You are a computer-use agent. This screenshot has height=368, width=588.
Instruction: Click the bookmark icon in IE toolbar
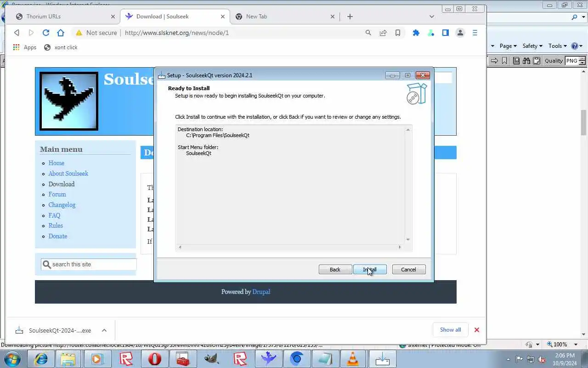(x=504, y=61)
